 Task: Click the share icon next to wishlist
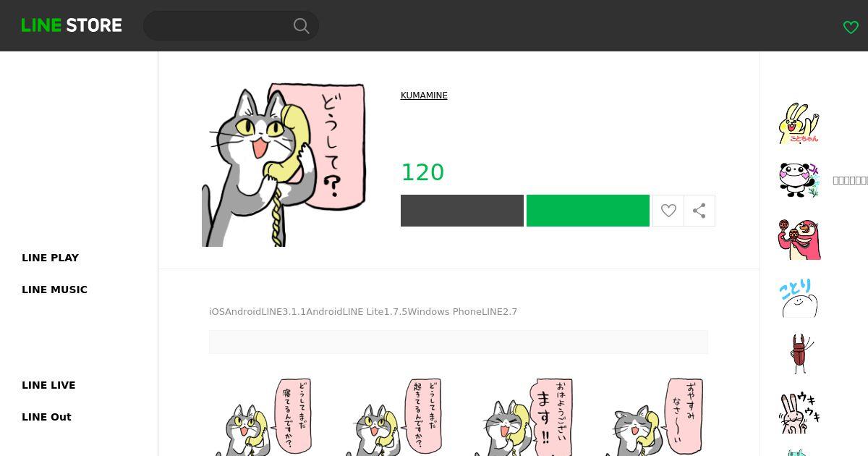(x=699, y=211)
